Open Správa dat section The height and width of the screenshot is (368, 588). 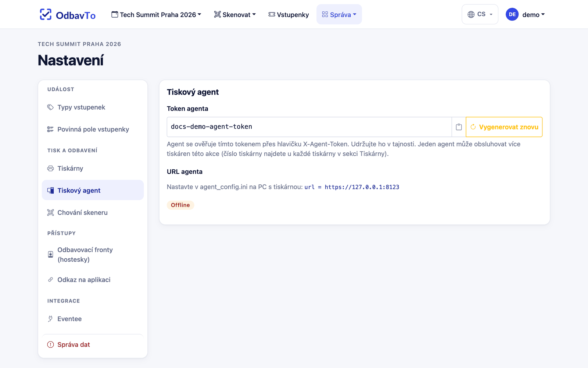click(93, 345)
